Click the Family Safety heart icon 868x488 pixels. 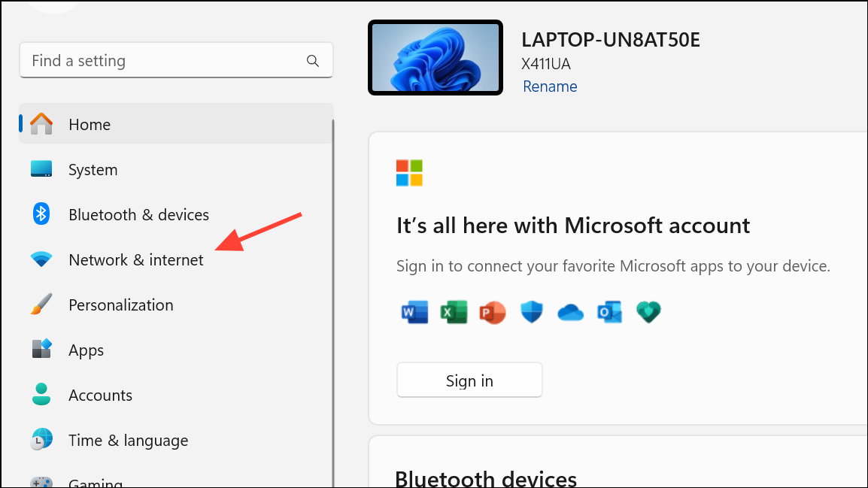[649, 312]
